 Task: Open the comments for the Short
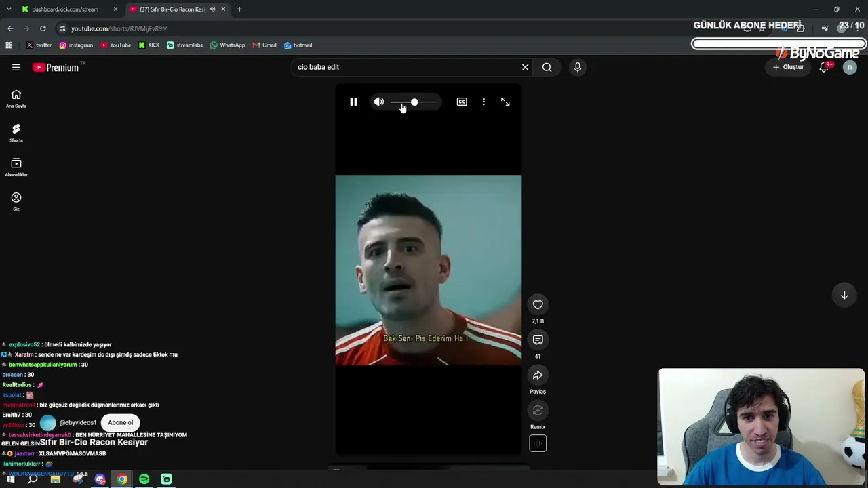(538, 340)
